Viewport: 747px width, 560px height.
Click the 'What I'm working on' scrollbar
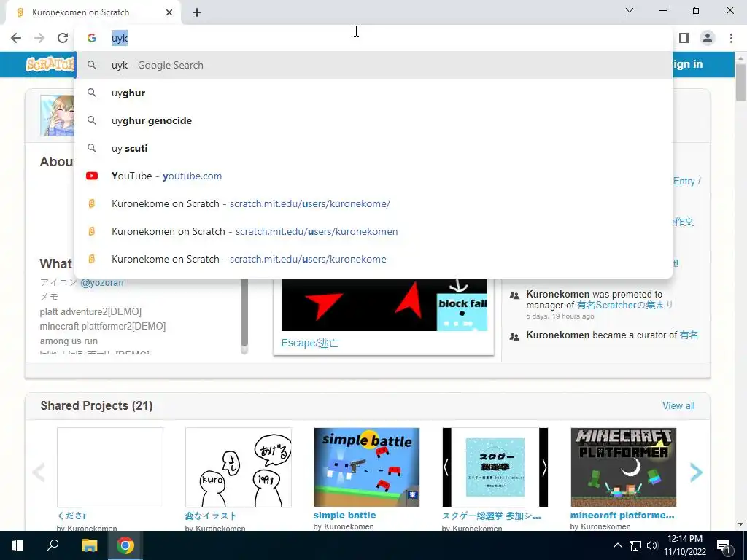pyautogui.click(x=244, y=314)
